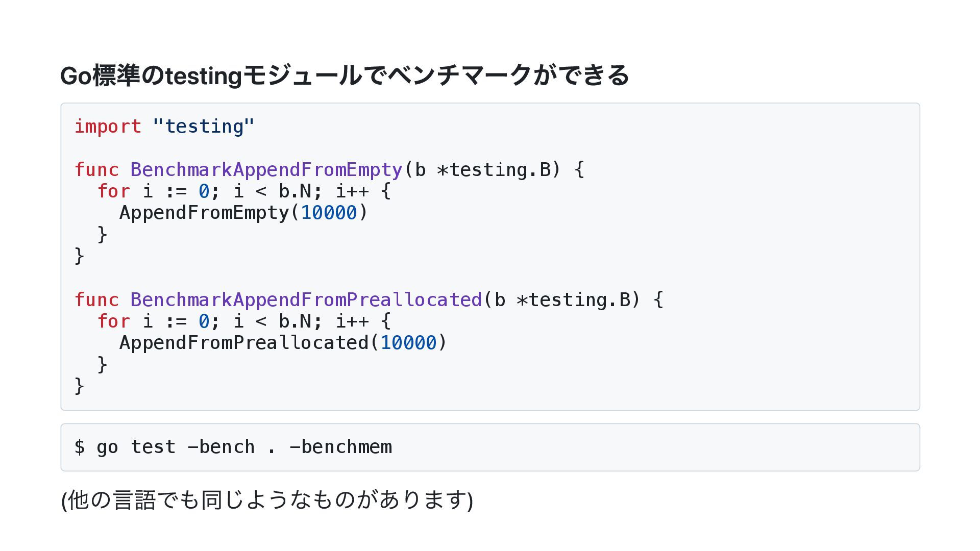This screenshot has height=551, width=980.
Task: Click the -bench flag in the command
Action: click(221, 447)
